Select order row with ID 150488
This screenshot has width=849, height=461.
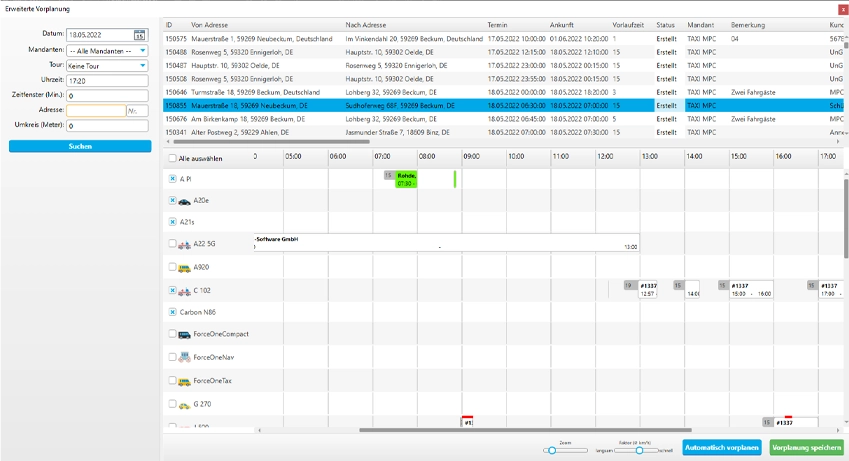tap(503, 52)
